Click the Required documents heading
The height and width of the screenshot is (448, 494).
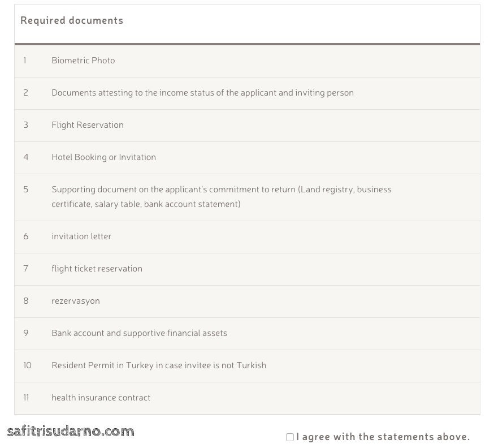tap(72, 20)
